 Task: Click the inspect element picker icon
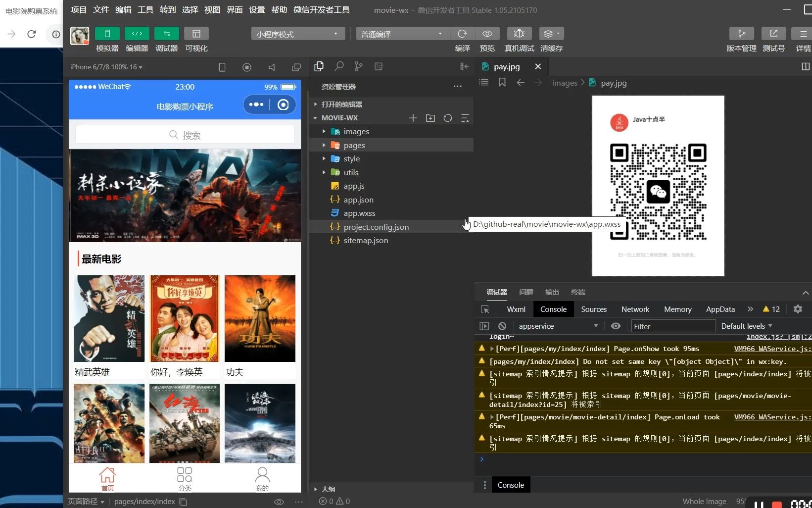point(485,309)
